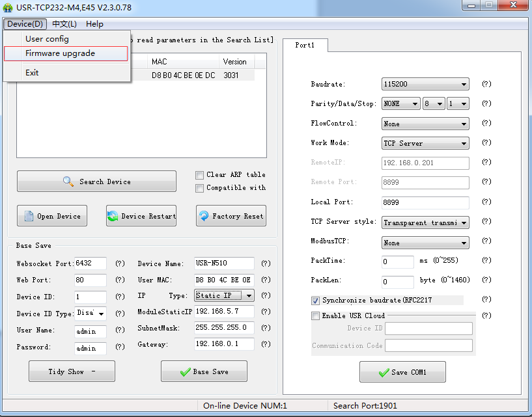Click the Device Restart button
Screen dimensions: 532x417
(x=141, y=216)
